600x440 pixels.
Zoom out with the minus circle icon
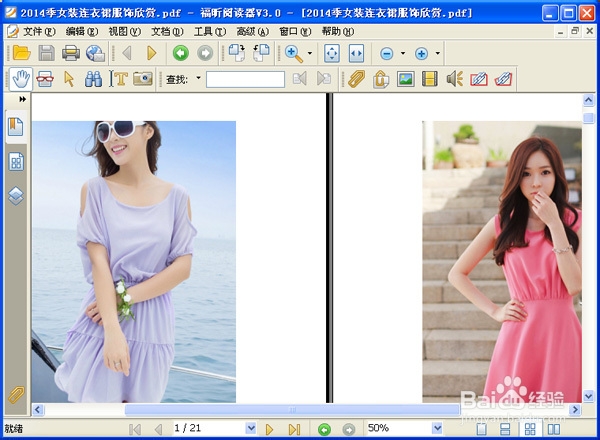point(386,54)
